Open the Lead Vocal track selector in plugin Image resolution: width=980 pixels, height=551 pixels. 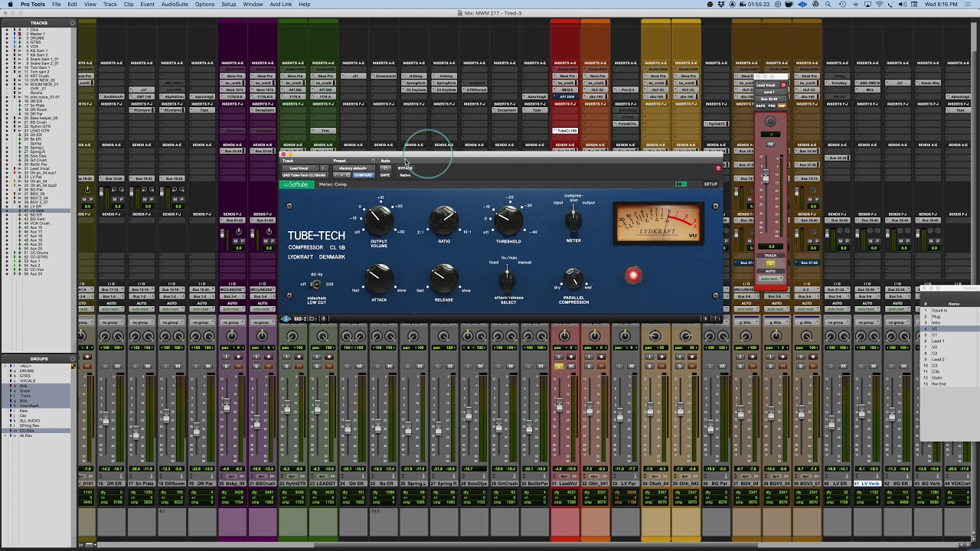[299, 168]
